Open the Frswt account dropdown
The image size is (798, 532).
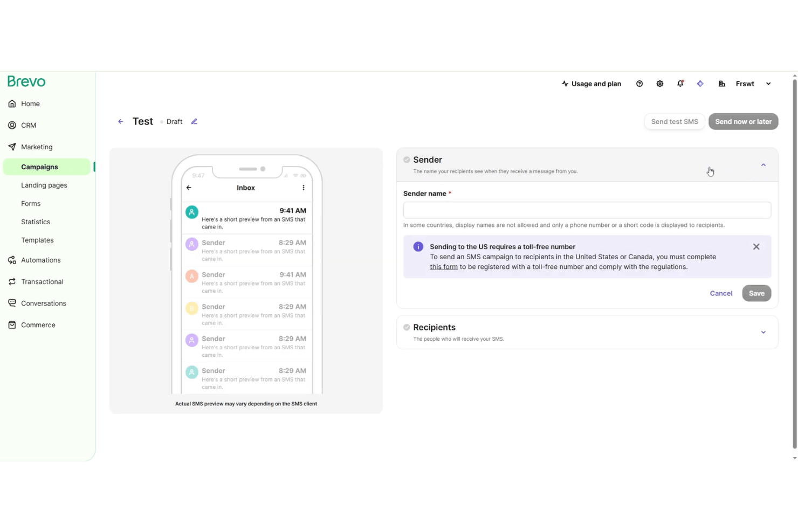[754, 84]
